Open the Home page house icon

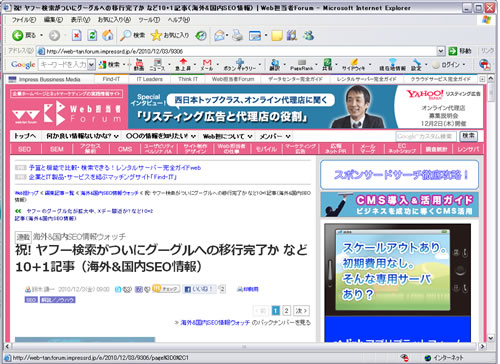(x=107, y=35)
